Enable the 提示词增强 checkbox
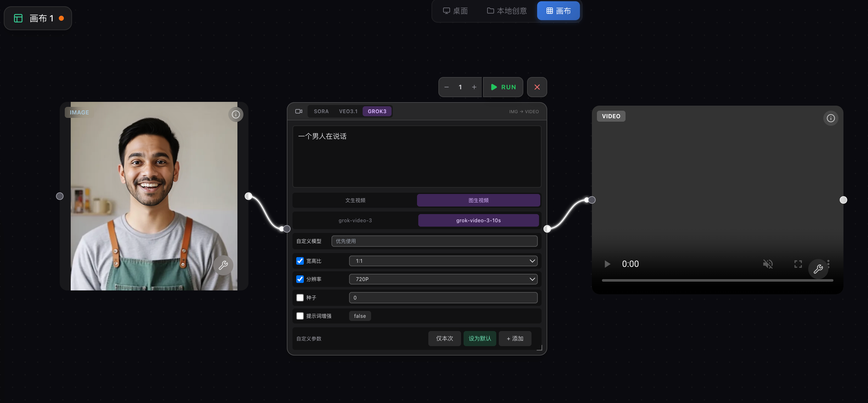Screen dimensions: 868x403 (300, 316)
